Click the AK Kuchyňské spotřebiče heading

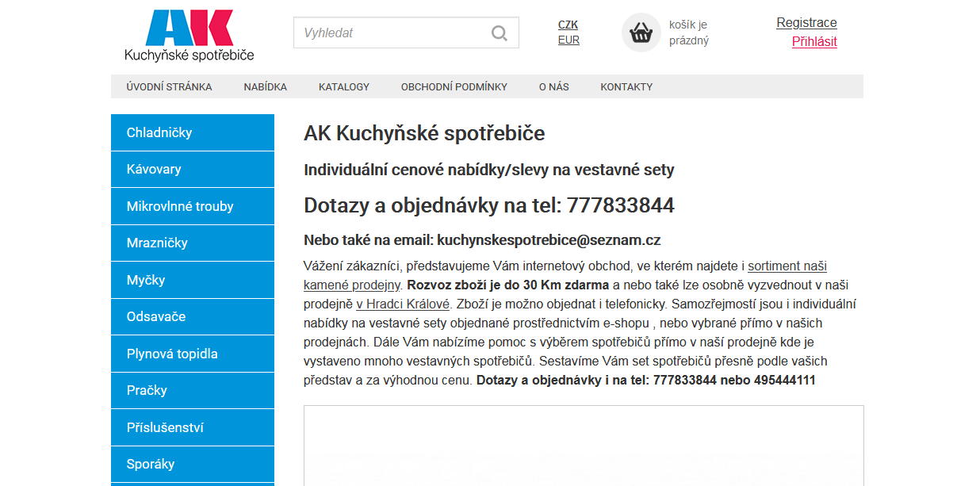click(x=424, y=133)
